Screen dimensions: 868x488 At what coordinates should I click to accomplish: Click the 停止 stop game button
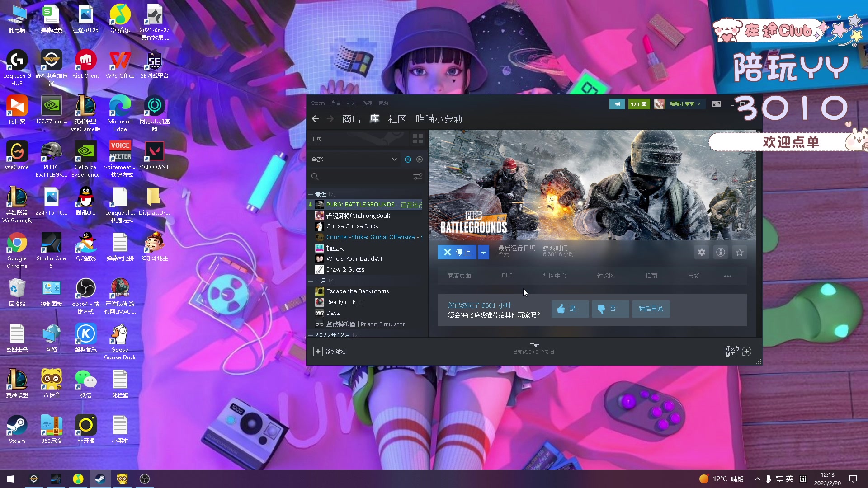pyautogui.click(x=457, y=252)
